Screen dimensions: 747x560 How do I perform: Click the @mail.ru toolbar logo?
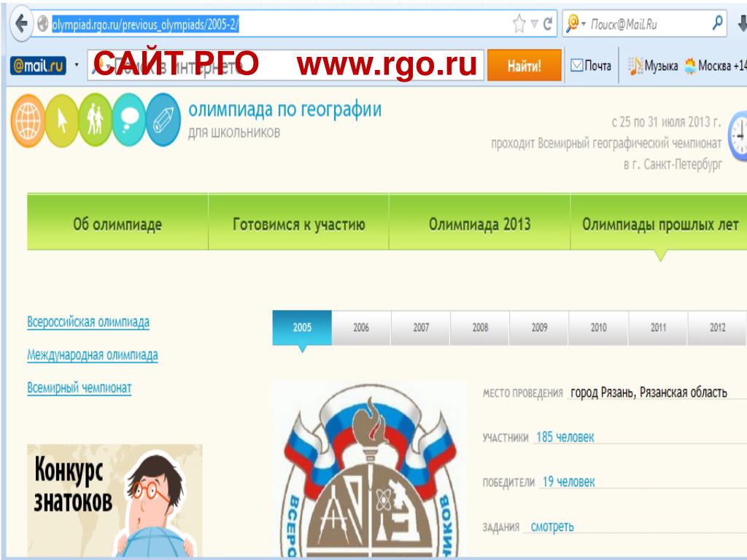point(38,66)
